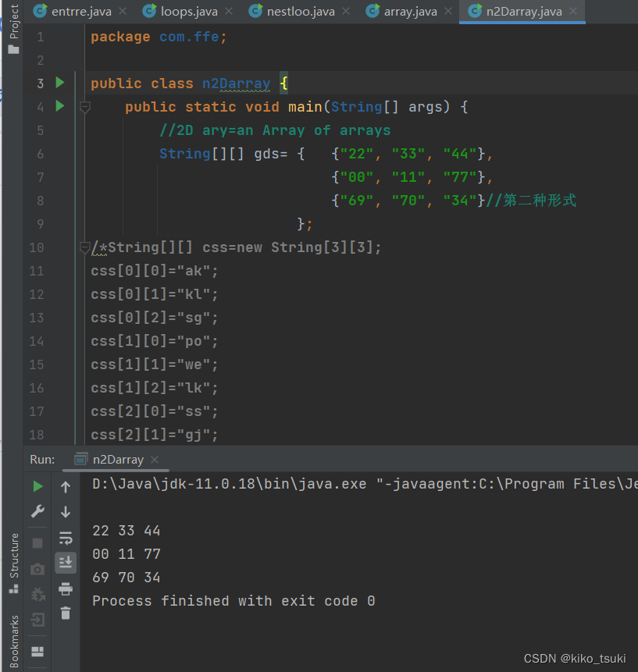638x672 pixels.
Task: Restore layout icon in run toolbar
Action: point(37,652)
